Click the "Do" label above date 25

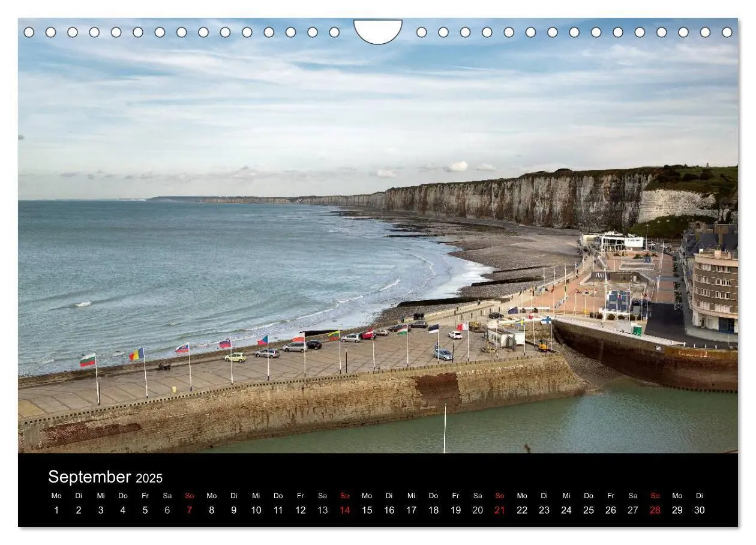coord(589,496)
